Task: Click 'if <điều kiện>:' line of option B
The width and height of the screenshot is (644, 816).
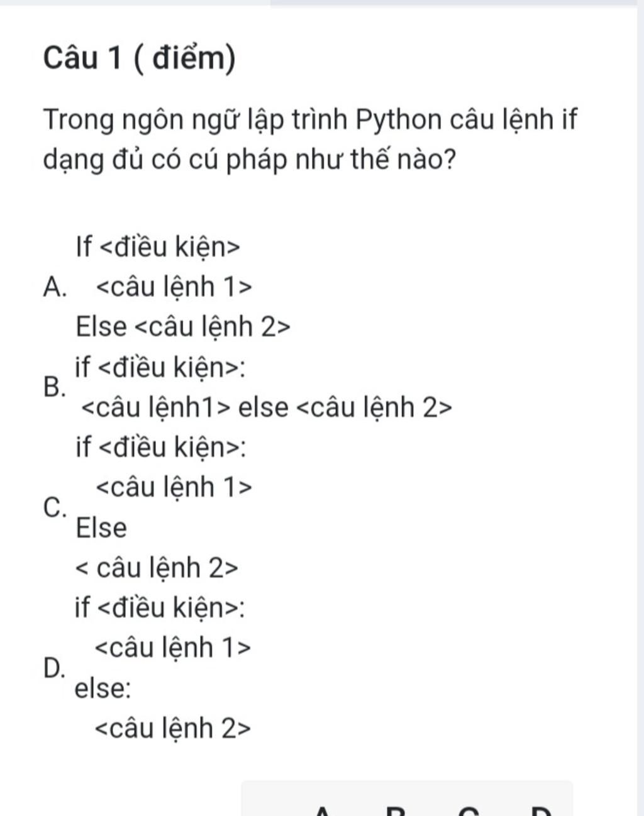Action: (x=160, y=367)
